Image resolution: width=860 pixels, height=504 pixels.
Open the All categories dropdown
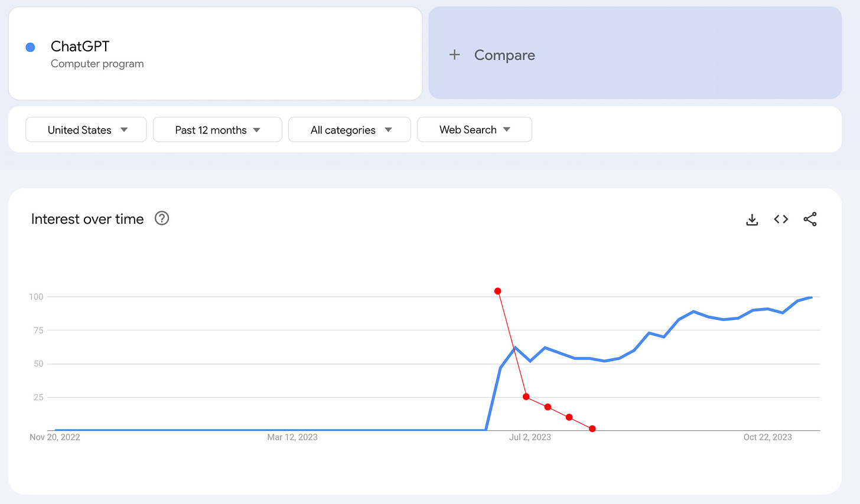pyautogui.click(x=350, y=130)
